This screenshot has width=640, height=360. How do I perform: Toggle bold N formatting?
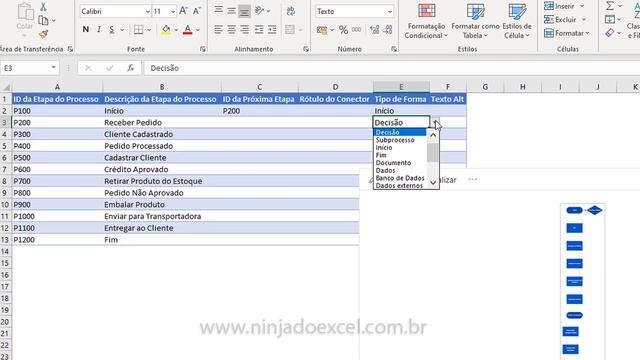click(86, 29)
